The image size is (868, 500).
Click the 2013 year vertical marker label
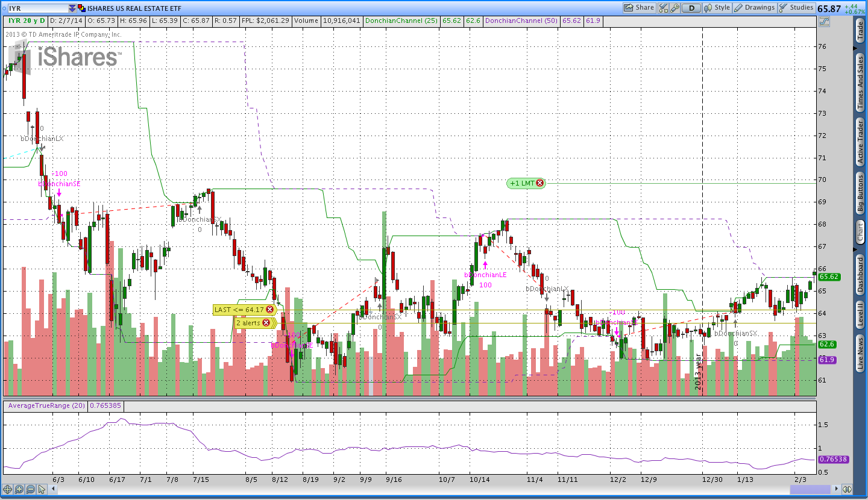point(699,373)
